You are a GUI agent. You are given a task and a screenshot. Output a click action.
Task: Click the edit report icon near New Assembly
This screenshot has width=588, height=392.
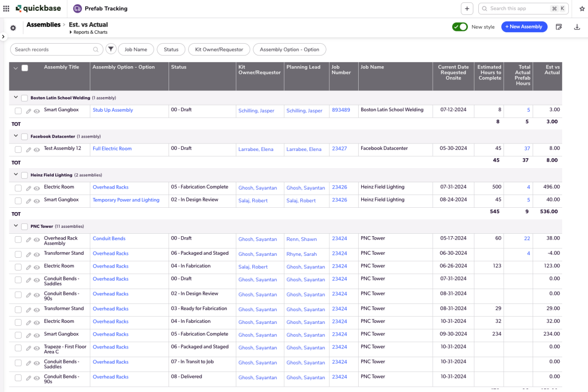pyautogui.click(x=559, y=28)
